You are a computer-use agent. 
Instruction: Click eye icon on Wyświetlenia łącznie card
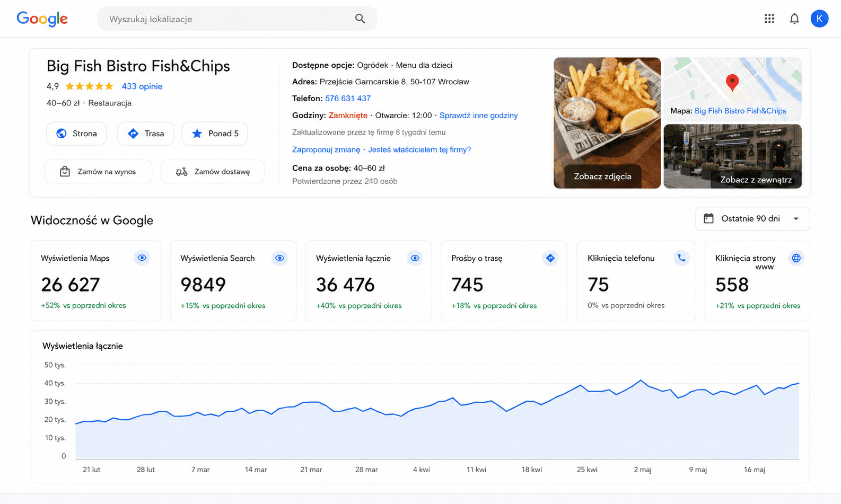click(415, 258)
